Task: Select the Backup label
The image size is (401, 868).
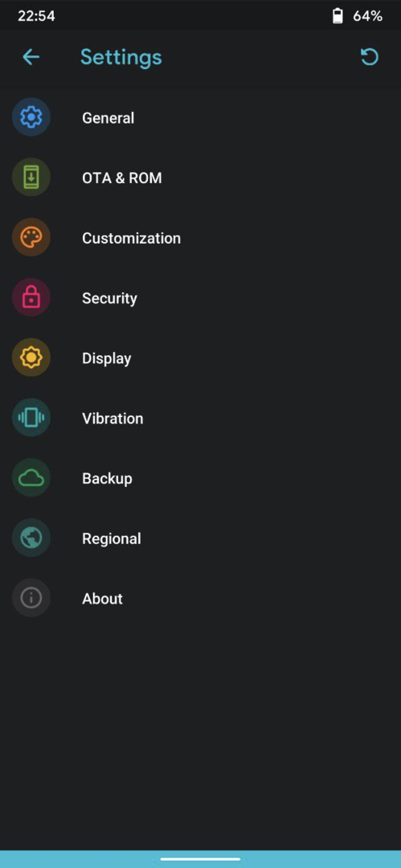Action: coord(107,478)
